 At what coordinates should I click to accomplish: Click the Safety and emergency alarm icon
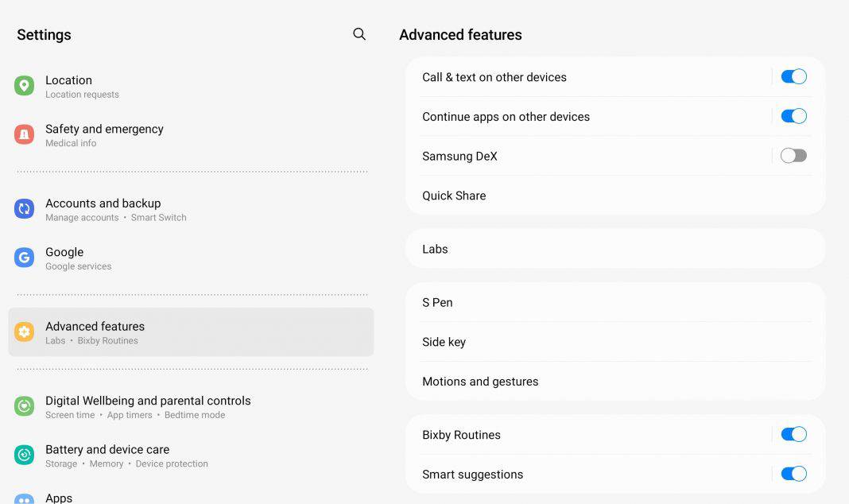pos(24,135)
